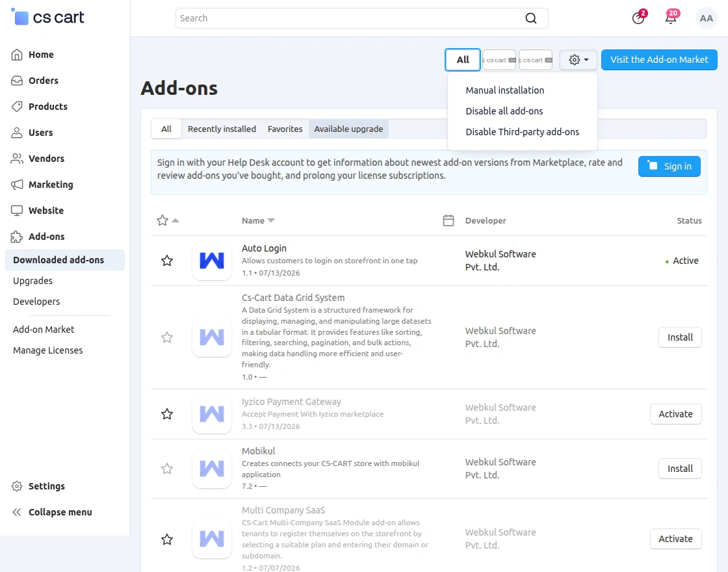This screenshot has width=728, height=572.
Task: Click the calendar icon in table header
Action: [448, 220]
